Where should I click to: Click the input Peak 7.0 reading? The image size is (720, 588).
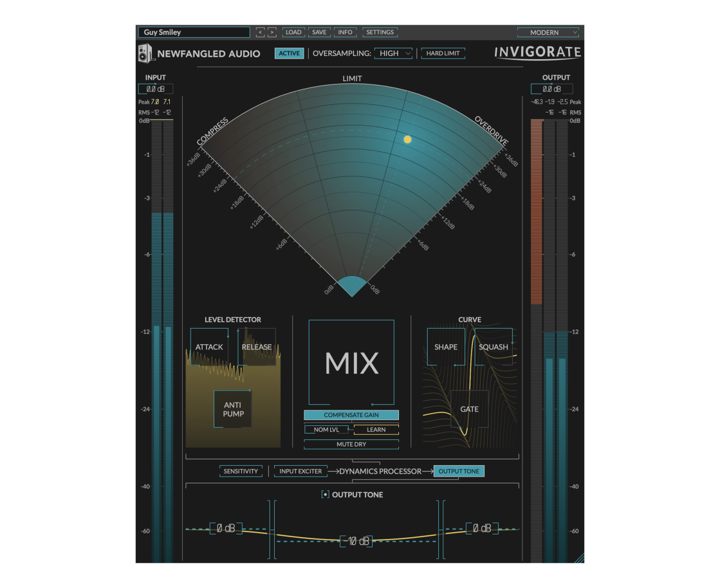click(155, 102)
